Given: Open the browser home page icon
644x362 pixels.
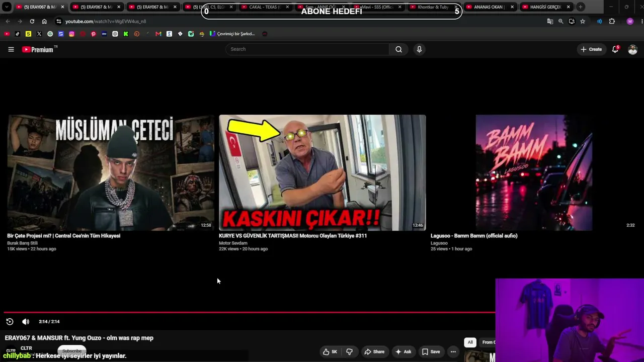Looking at the screenshot, I should 44,22.
